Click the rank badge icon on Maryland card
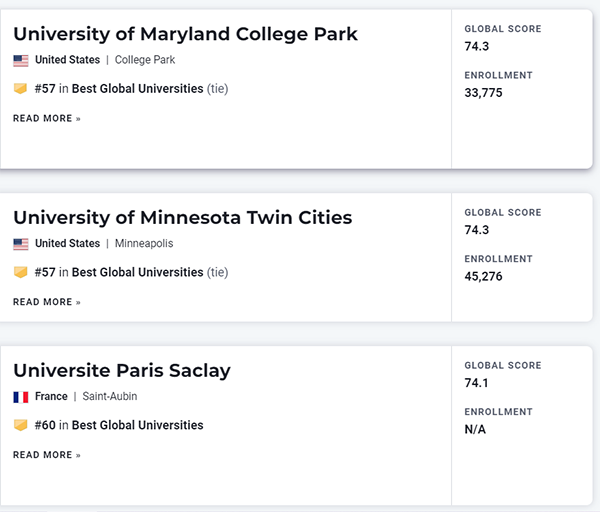600x512 pixels. point(21,89)
